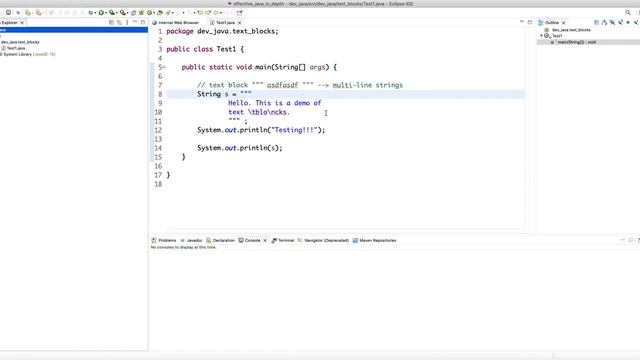Collapse Test1 class node in Outline
The height and width of the screenshot is (360, 640).
click(542, 36)
